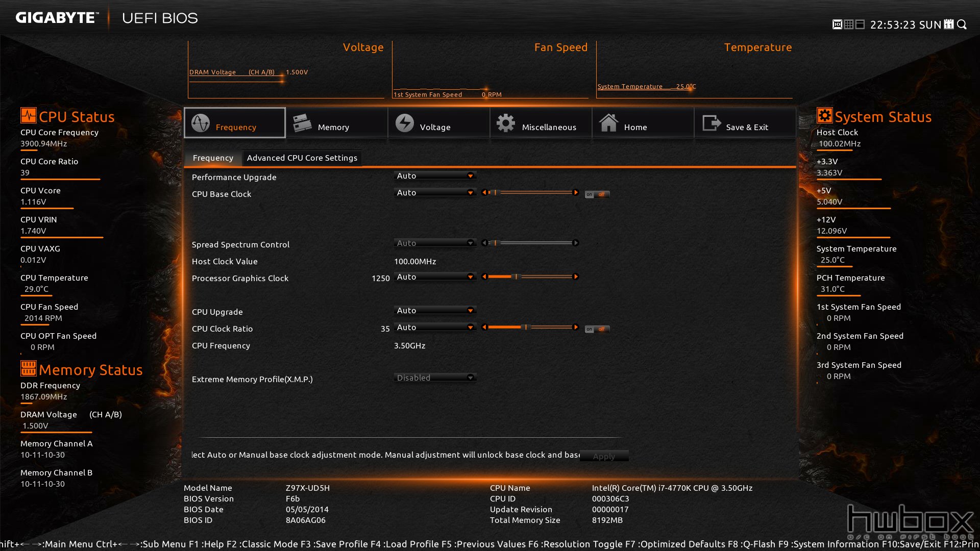Click System Status Host Clock 100.02MHz
The height and width of the screenshot is (551, 980).
pyautogui.click(x=840, y=144)
